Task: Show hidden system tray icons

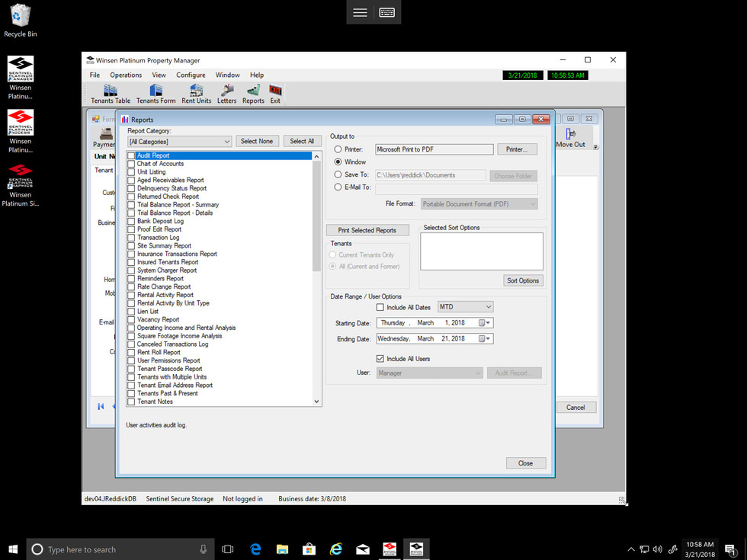Action: (x=631, y=549)
